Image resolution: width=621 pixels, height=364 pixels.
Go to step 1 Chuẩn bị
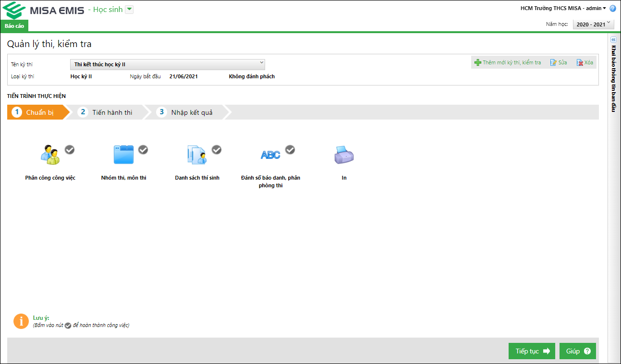[x=36, y=112]
